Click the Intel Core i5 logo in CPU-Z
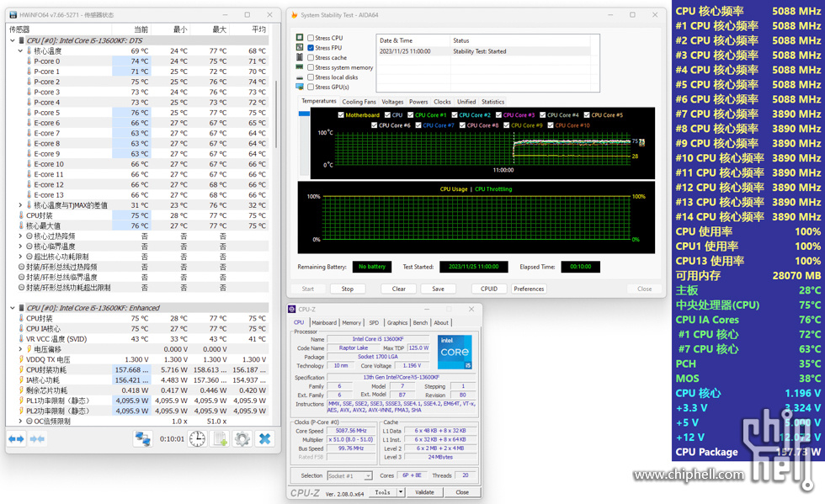Image resolution: width=825 pixels, height=504 pixels. click(455, 352)
